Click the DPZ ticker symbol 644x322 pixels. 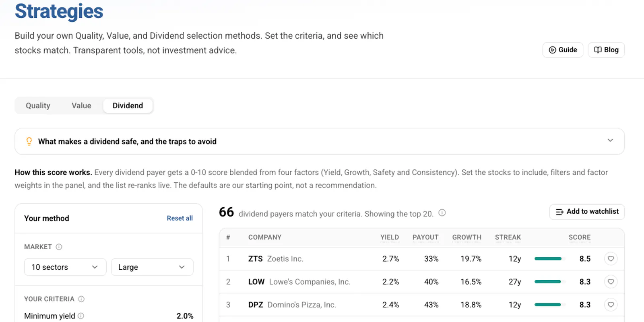coord(256,305)
